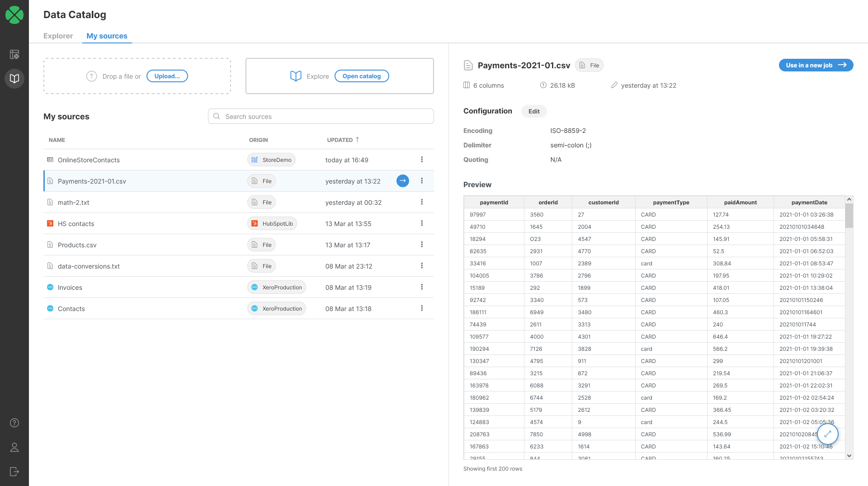Click the preview cell 97997
Viewport: 868px width, 486px height.
click(x=494, y=214)
